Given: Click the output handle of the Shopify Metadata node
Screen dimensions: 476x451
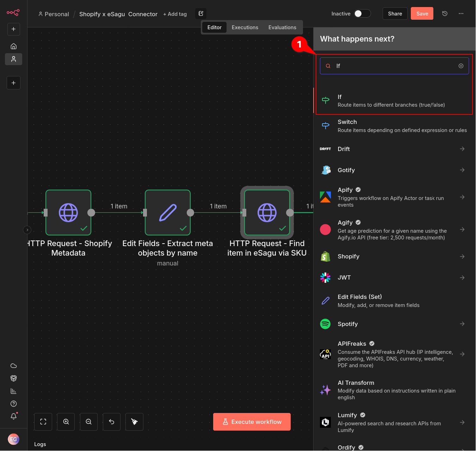Looking at the screenshot, I should [91, 213].
